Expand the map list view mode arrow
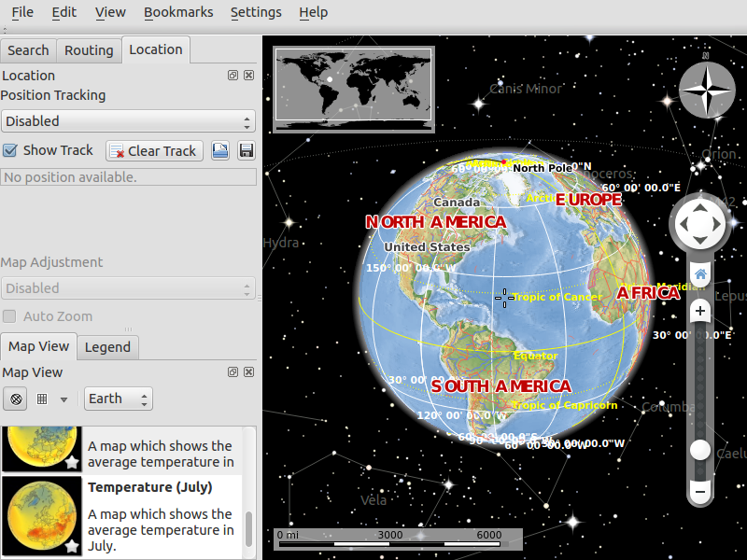Viewport: 747px width, 560px height. point(63,399)
